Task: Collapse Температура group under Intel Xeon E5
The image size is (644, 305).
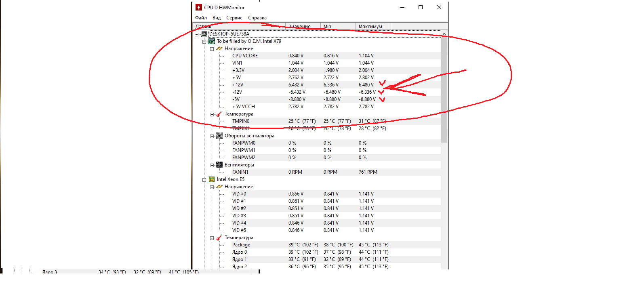Action: (212, 238)
